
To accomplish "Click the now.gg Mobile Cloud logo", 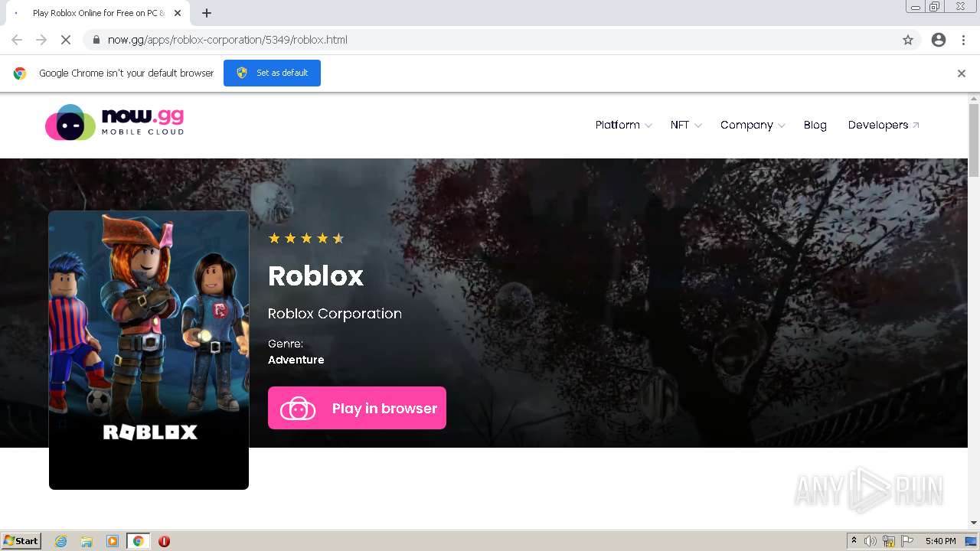I will click(115, 122).
